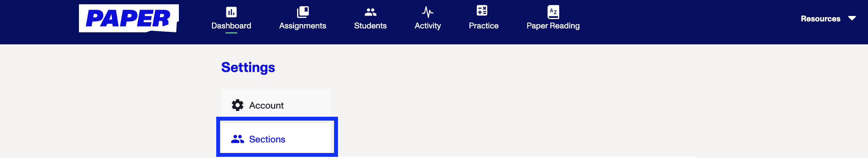Select the Sections settings label
Screen dimensions: 868x158
click(x=267, y=139)
